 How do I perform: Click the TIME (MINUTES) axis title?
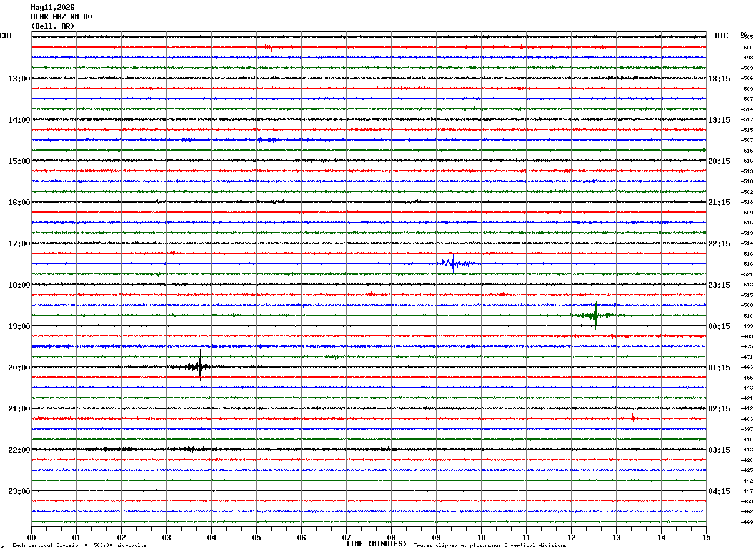point(376,544)
